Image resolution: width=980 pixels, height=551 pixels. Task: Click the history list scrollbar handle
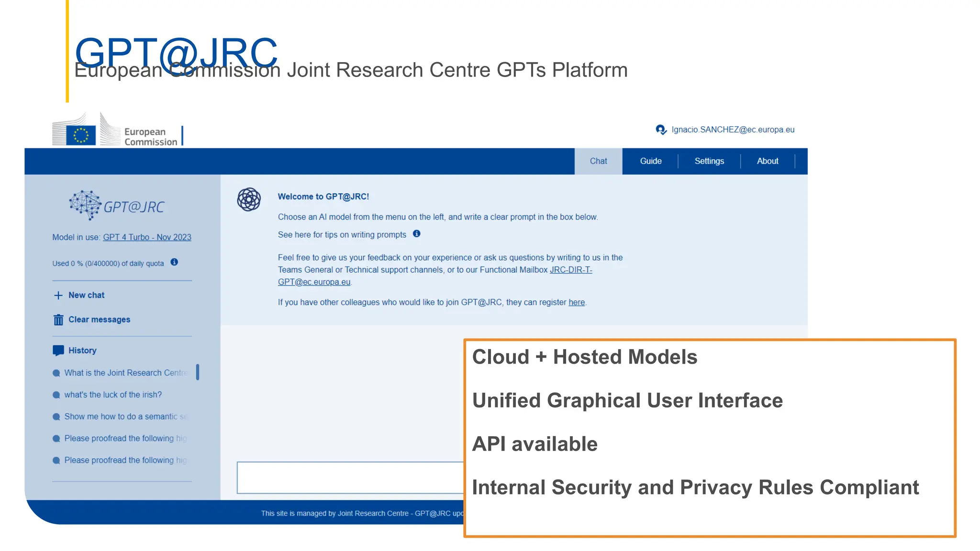tap(198, 372)
